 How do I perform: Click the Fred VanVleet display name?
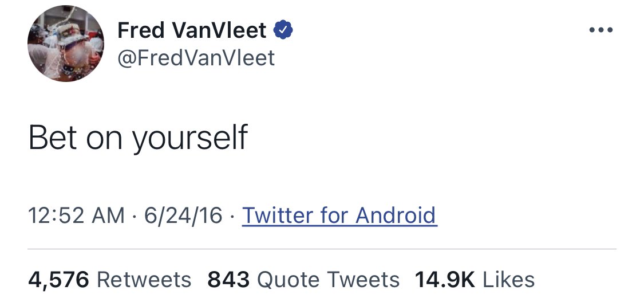point(192,30)
